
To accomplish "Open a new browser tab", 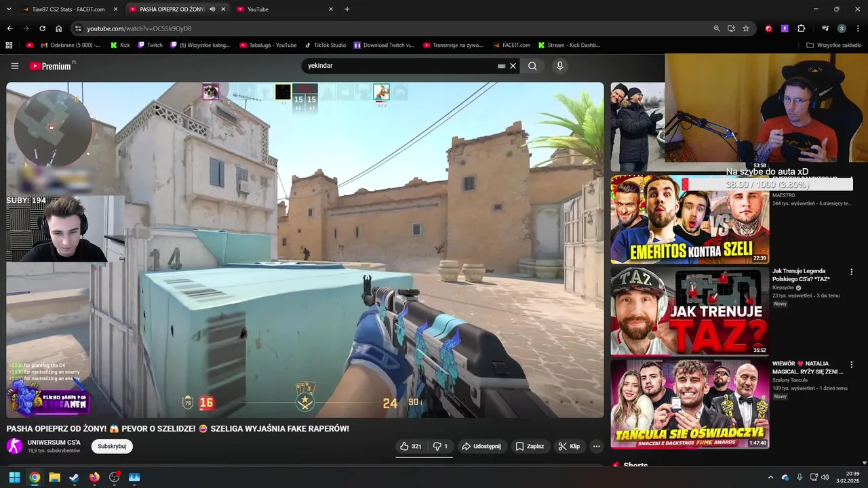I will pos(347,9).
